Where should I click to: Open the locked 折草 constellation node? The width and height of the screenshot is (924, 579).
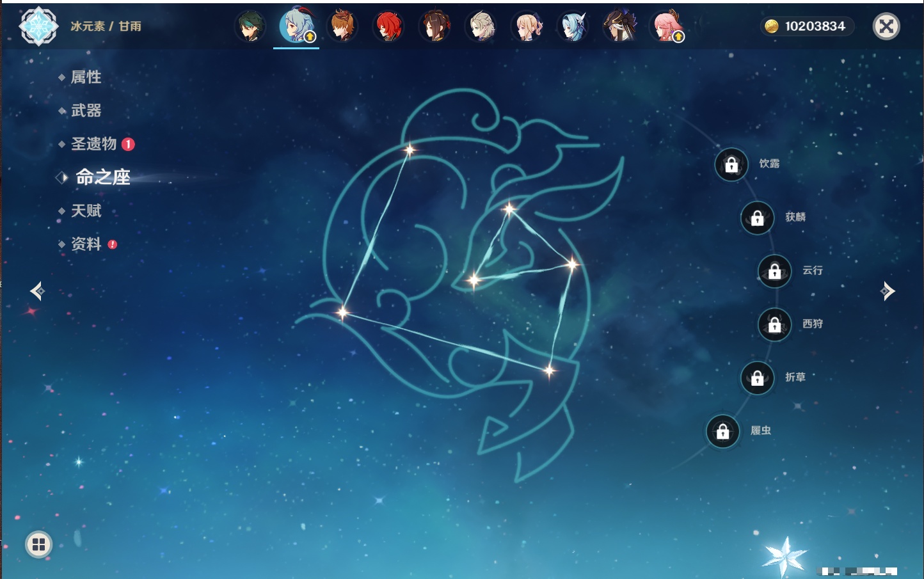click(x=758, y=378)
